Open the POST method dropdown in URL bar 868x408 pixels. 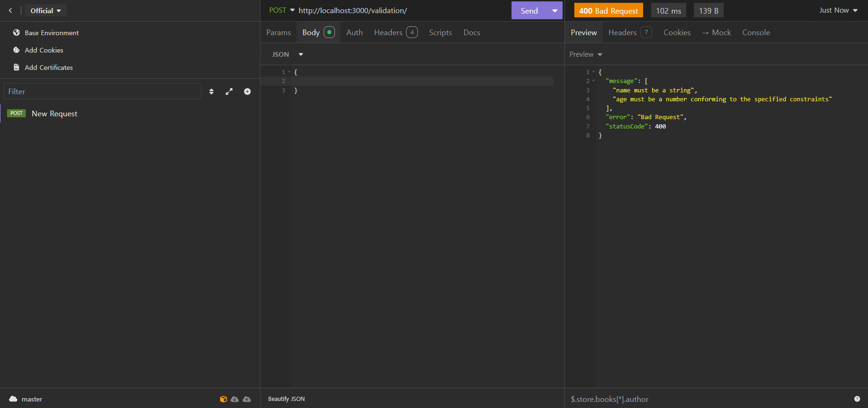coord(282,10)
